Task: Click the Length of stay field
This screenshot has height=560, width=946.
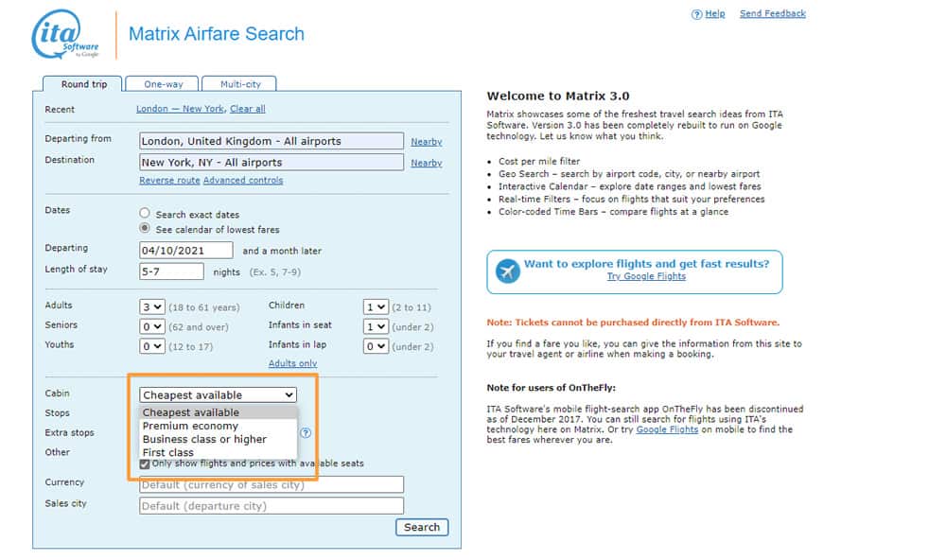Action: click(x=171, y=271)
